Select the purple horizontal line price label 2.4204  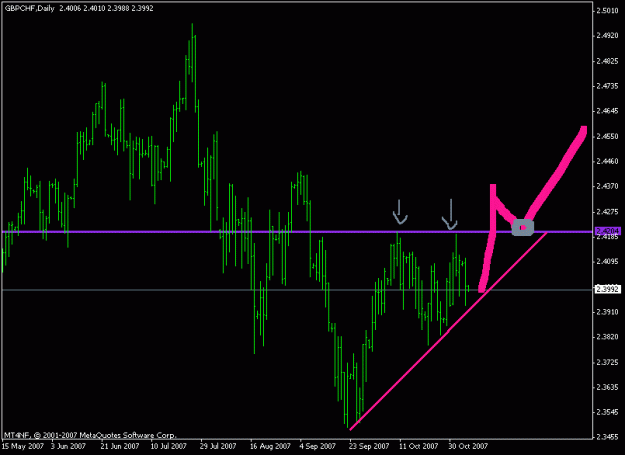point(607,231)
